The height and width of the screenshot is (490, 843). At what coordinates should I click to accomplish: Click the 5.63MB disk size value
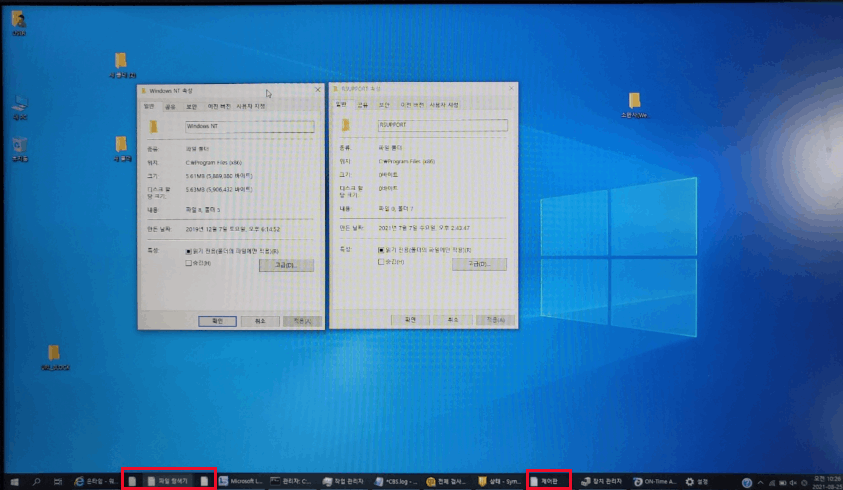point(219,189)
